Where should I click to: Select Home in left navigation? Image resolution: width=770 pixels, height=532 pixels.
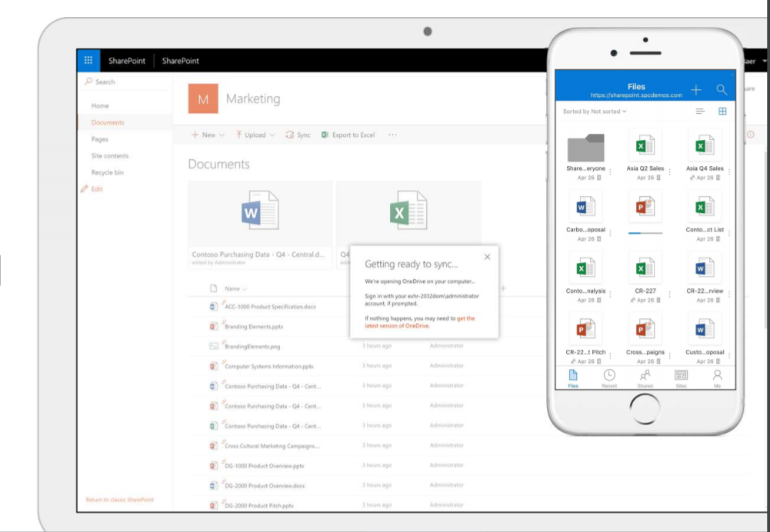[x=100, y=105]
